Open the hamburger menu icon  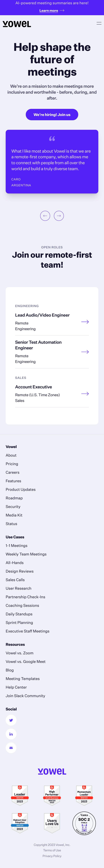(99, 23)
